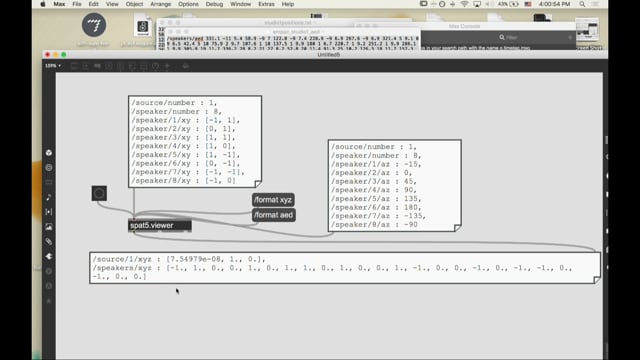Open the Extras menu
This screenshot has height=360, width=640.
(266, 4)
